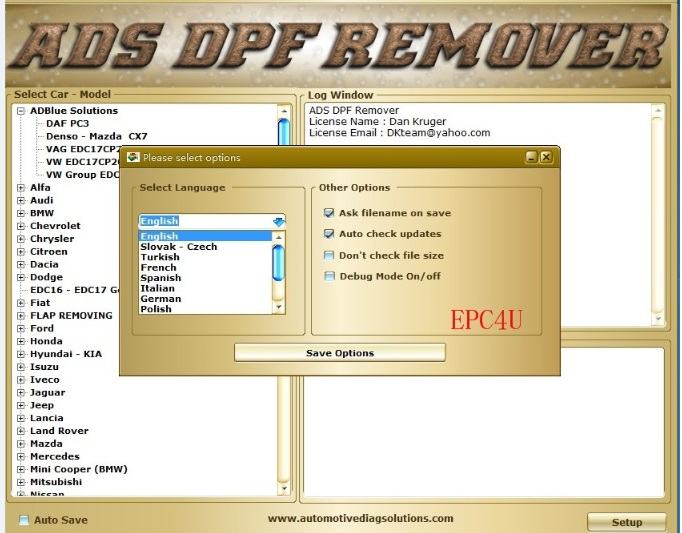Expand the Isuzu tree node
The image size is (682, 533).
coord(20,367)
